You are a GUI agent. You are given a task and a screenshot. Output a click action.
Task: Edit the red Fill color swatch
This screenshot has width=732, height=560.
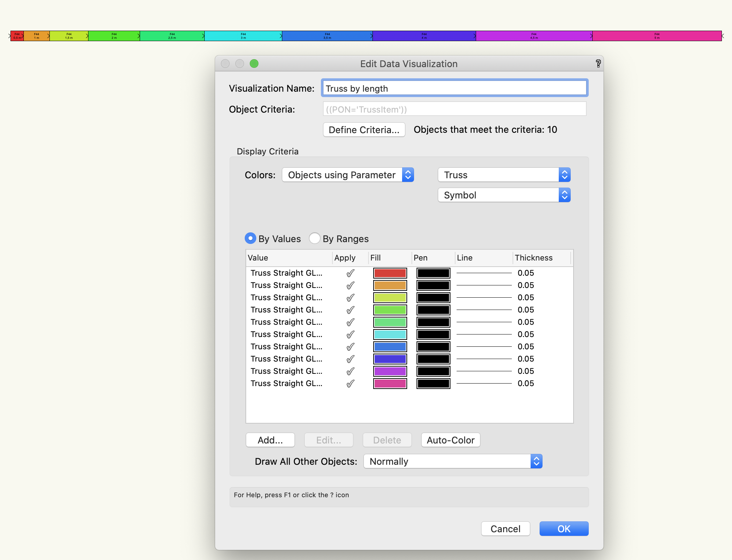[x=390, y=273]
